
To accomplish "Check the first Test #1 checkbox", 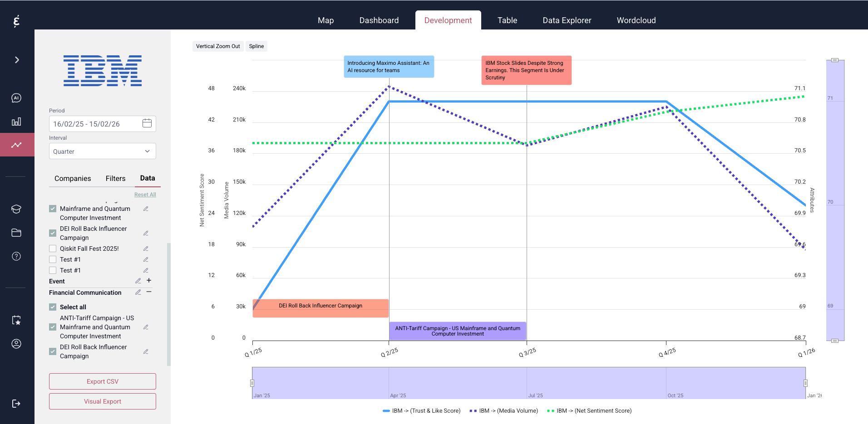I will [x=53, y=259].
